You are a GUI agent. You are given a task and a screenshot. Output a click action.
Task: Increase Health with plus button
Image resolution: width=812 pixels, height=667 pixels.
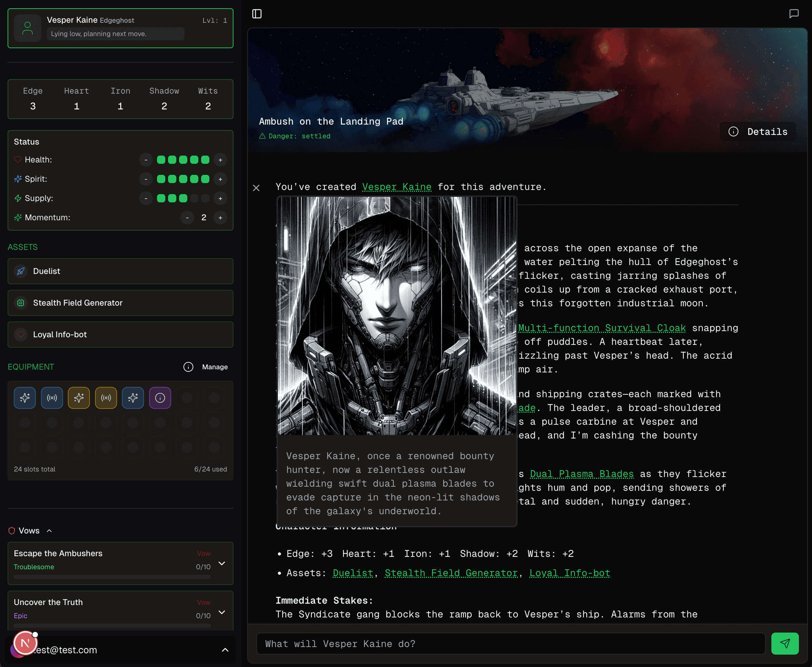point(220,160)
